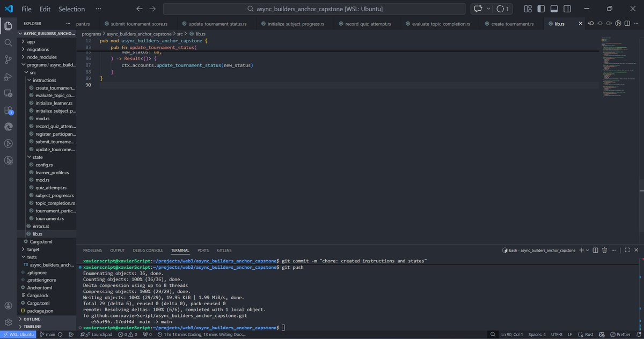Screen dimensions: 644x339
Task: Open the Edit menu
Action: coord(45,9)
